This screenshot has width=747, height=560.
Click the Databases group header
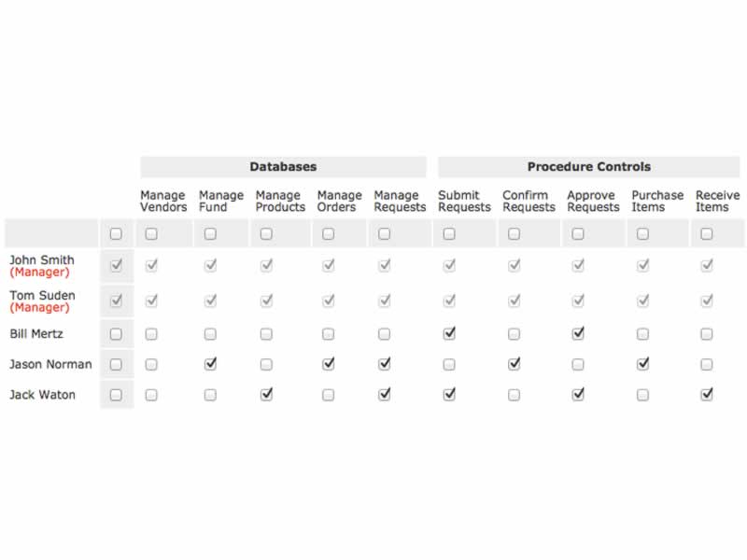(x=283, y=167)
